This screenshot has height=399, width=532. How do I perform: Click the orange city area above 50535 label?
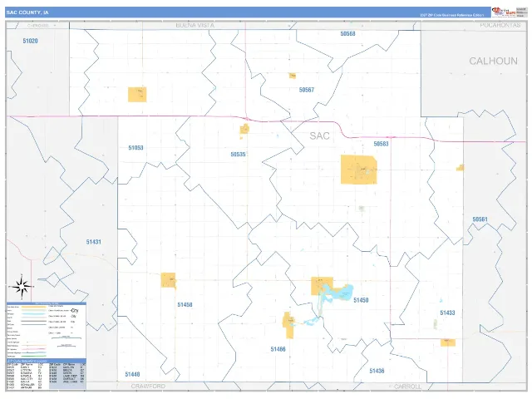(244, 130)
